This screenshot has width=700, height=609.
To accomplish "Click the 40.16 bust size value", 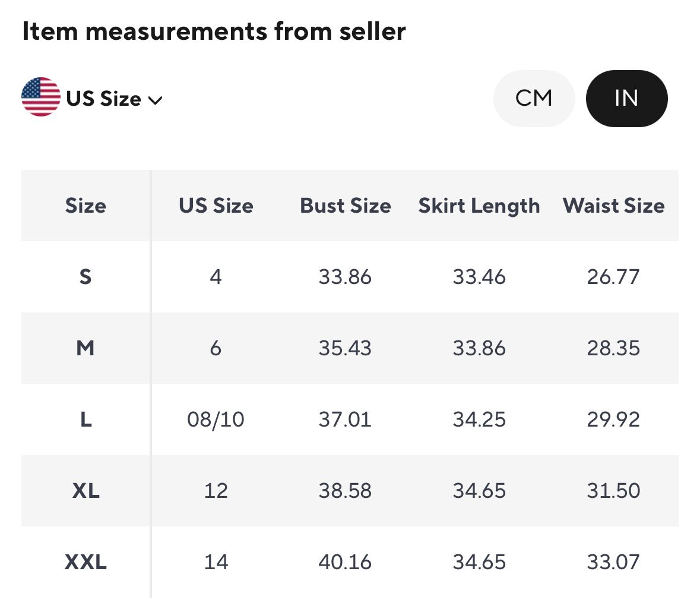I will point(345,562).
